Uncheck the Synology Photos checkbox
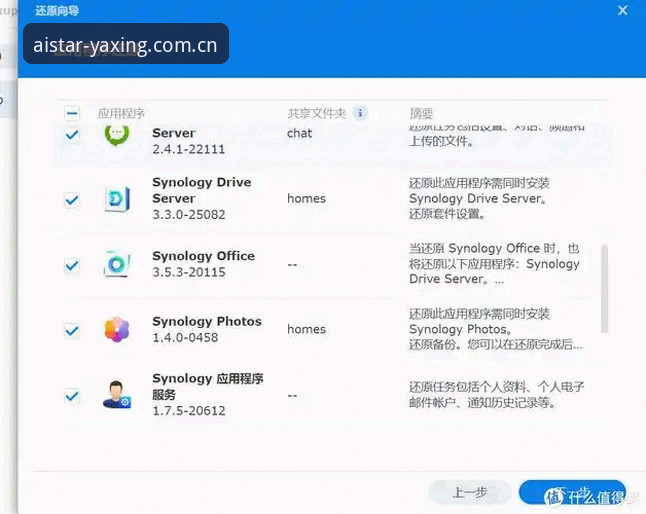Viewport: 646px width, 514px height. coord(72,330)
